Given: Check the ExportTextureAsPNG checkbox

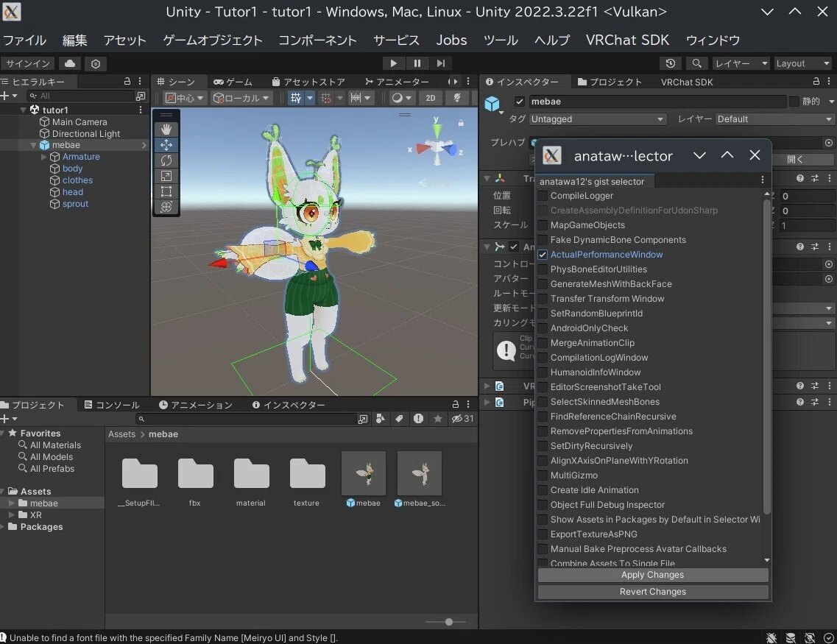Looking at the screenshot, I should [x=543, y=534].
